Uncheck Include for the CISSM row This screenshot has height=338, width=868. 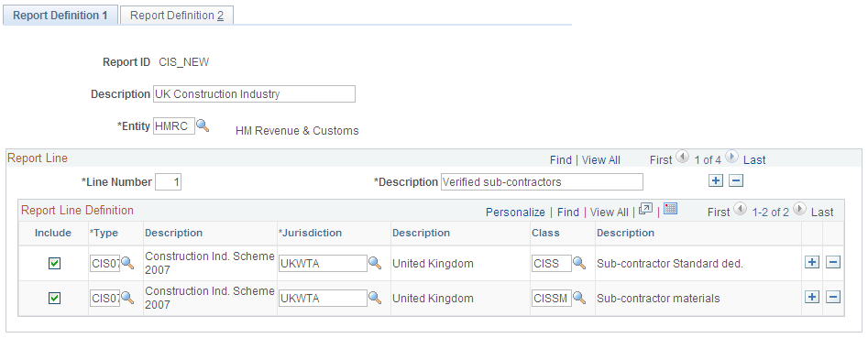coord(54,299)
